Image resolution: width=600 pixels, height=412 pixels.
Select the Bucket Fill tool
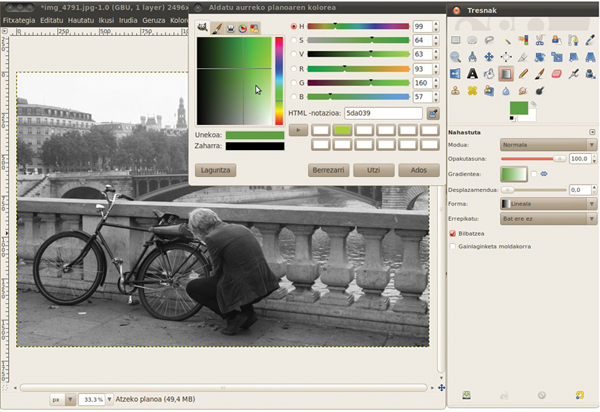point(489,74)
